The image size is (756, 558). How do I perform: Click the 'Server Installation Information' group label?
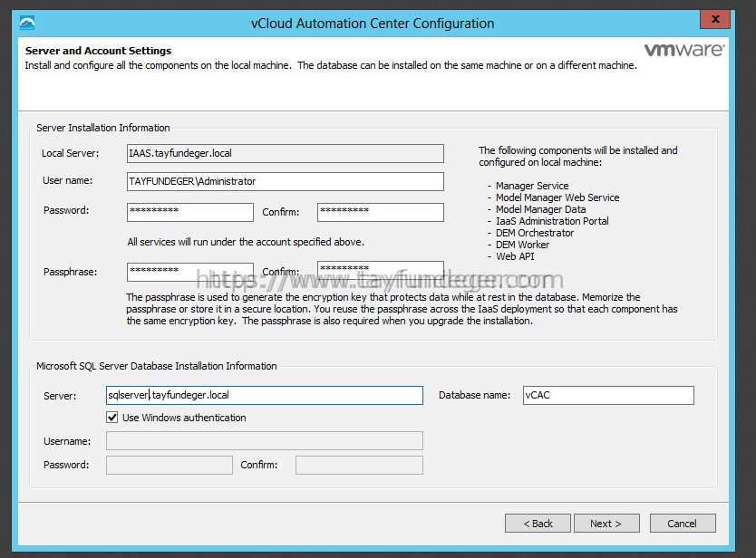(x=103, y=128)
